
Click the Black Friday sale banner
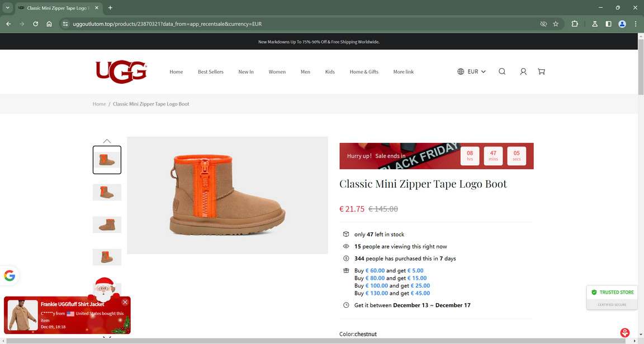tap(436, 156)
